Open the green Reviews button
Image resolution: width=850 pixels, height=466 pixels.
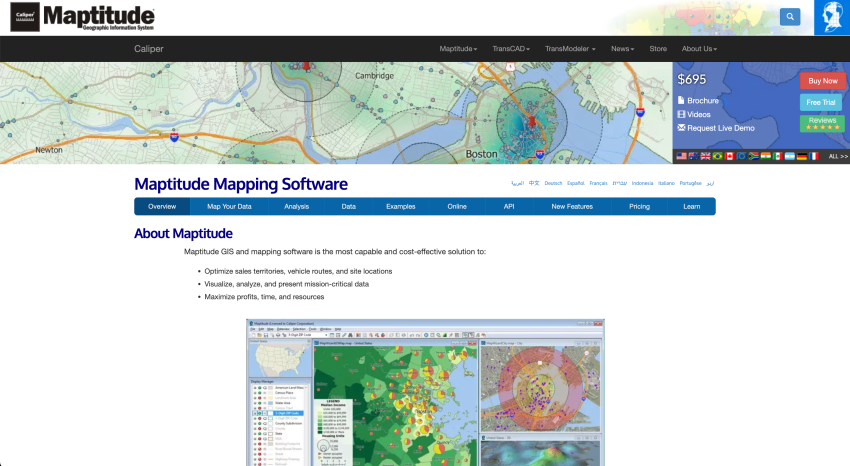[x=822, y=124]
